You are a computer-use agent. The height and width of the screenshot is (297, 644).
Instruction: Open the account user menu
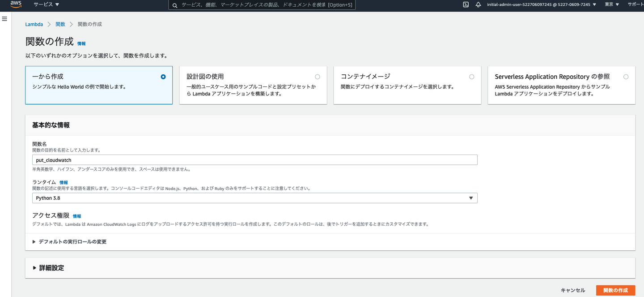tap(541, 4)
